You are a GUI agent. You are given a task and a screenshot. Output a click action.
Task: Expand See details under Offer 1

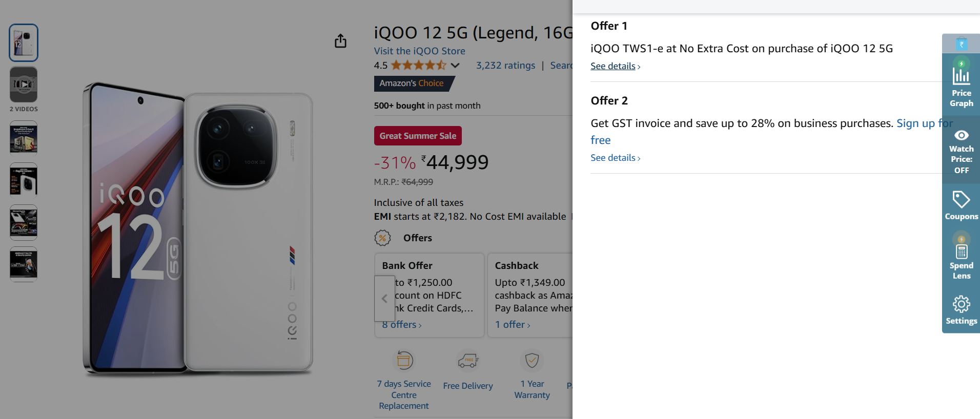tap(615, 66)
